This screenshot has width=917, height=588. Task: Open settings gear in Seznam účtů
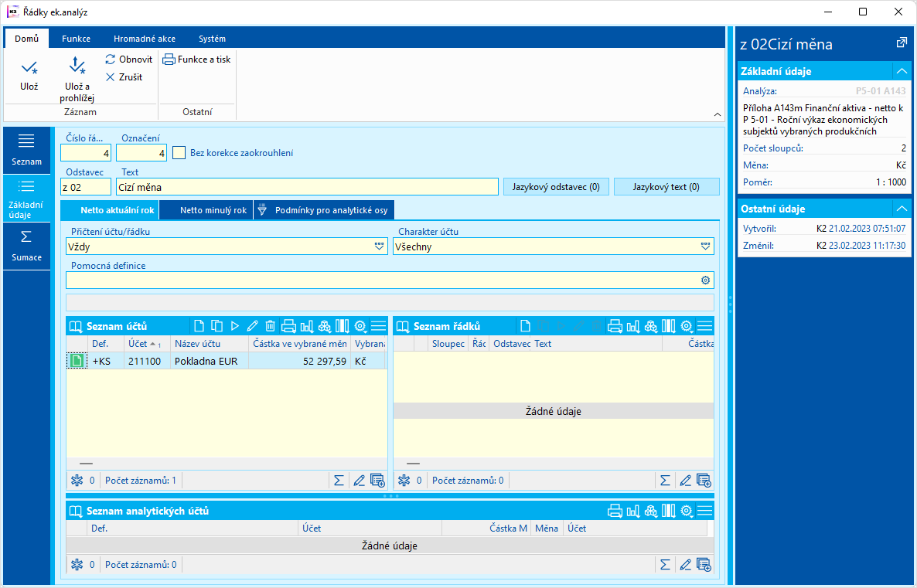coord(360,326)
